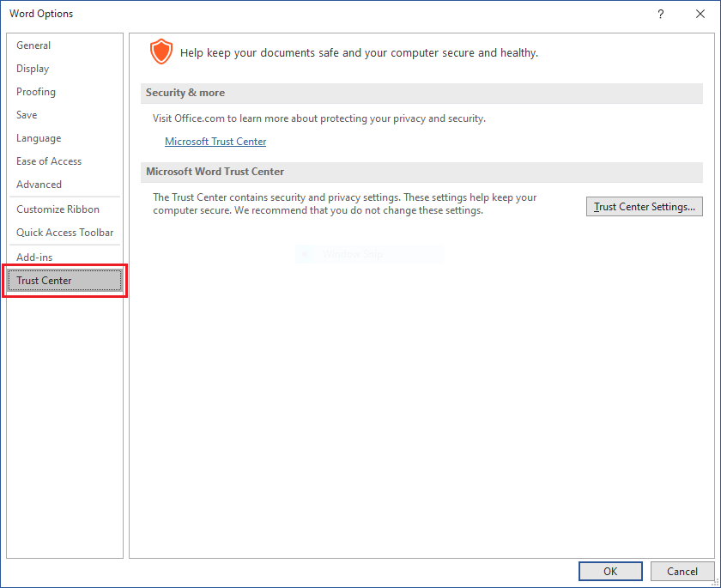The height and width of the screenshot is (588, 721).
Task: Follow the Microsoft Trust Center link
Action: tap(215, 142)
